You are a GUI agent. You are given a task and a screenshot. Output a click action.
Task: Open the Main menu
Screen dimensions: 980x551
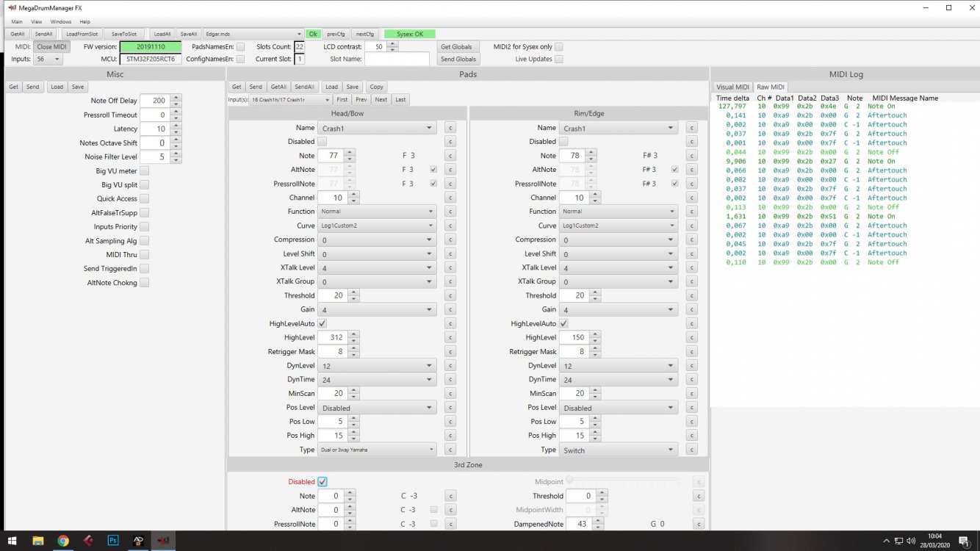pyautogui.click(x=16, y=22)
